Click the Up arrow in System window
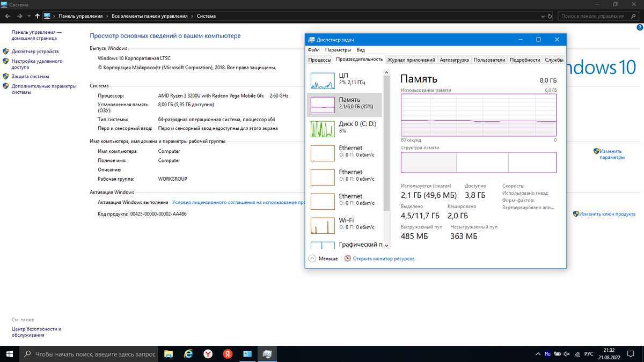The width and height of the screenshot is (644, 362). tap(37, 16)
